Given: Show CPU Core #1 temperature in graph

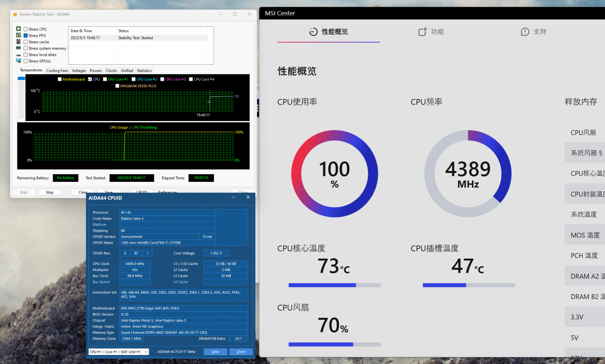Looking at the screenshot, I should point(105,79).
